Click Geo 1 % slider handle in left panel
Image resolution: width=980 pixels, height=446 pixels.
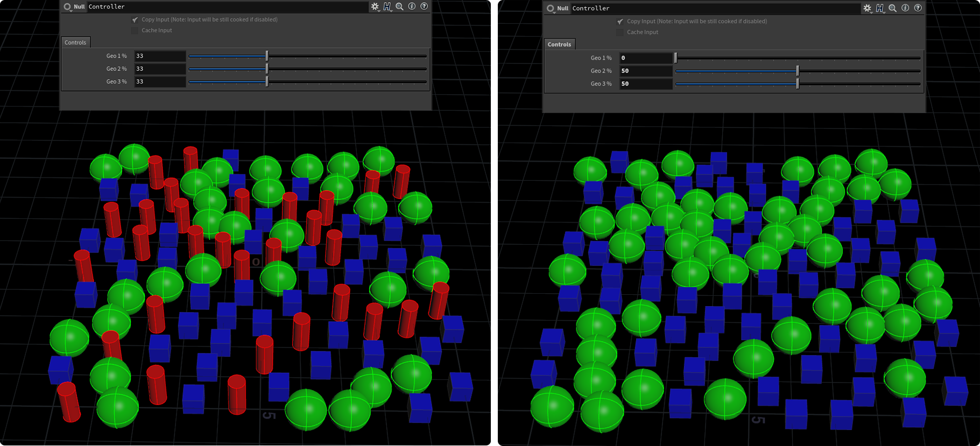267,56
